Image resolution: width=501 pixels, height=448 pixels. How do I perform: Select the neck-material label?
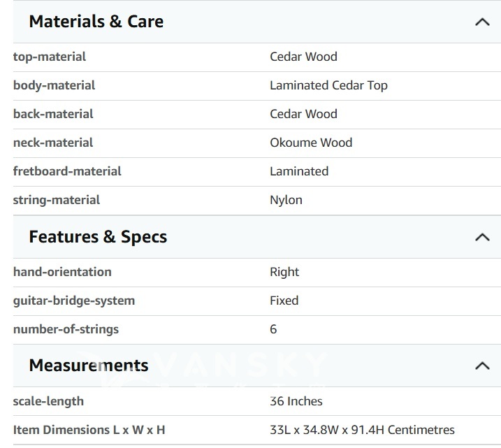(53, 143)
